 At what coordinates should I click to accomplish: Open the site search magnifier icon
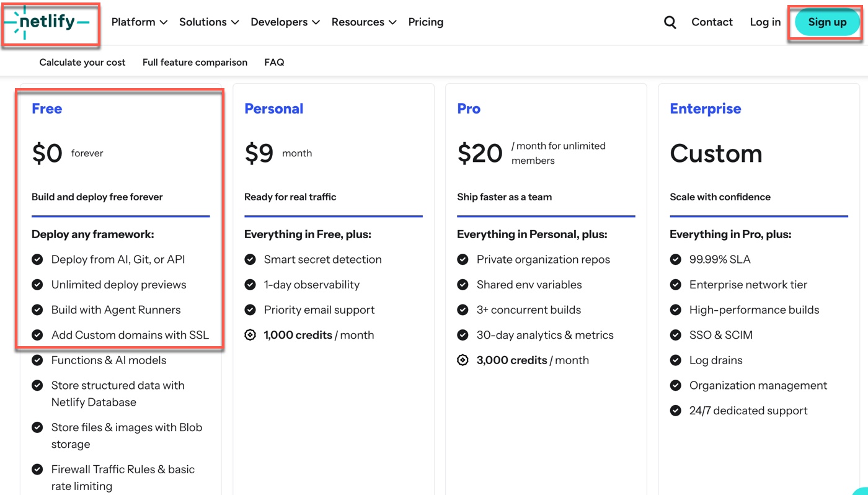(x=670, y=22)
